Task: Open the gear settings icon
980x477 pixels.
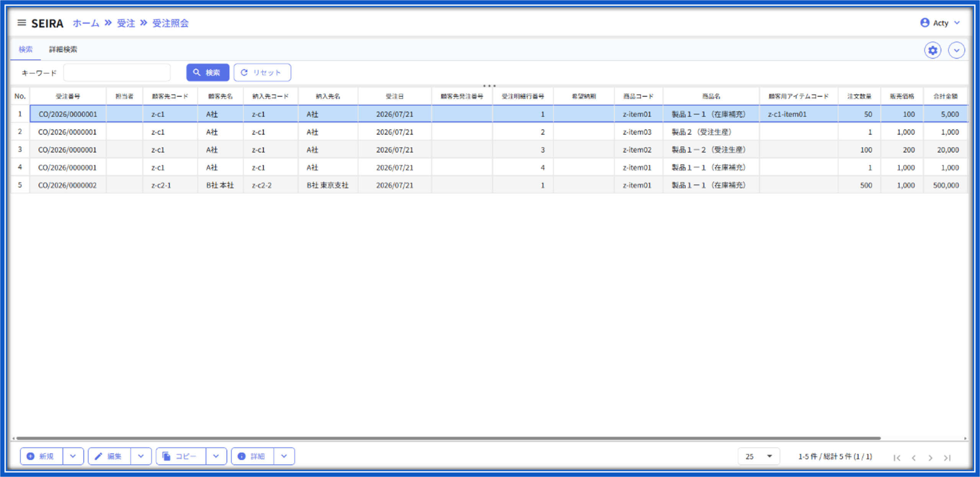Action: (x=933, y=50)
